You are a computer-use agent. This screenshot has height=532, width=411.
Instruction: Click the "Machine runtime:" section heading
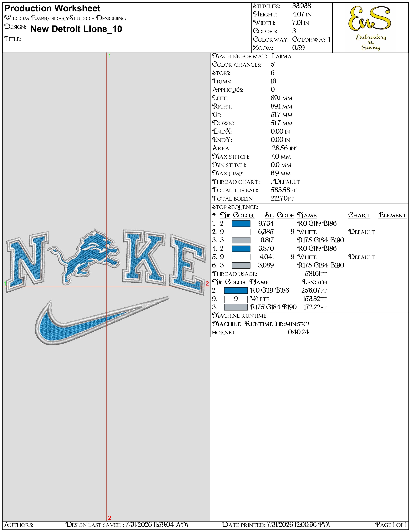240,316
